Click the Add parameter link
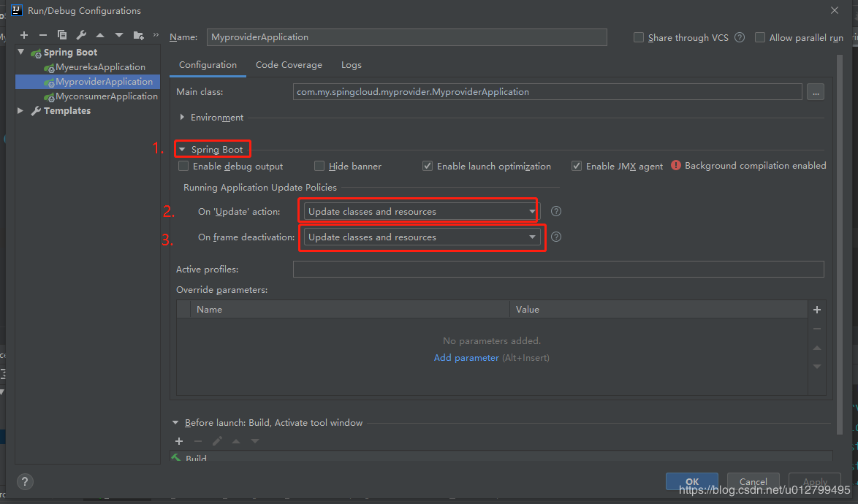The image size is (858, 504). [466, 357]
